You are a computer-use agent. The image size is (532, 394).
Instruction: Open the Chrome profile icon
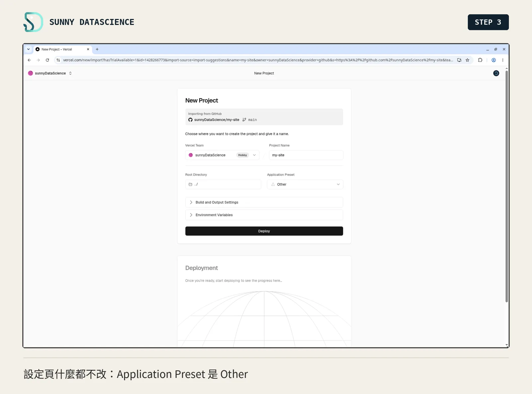(494, 60)
